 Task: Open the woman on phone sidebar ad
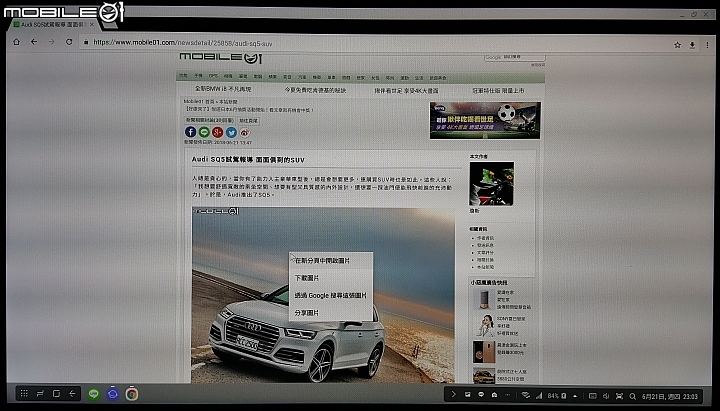click(484, 325)
